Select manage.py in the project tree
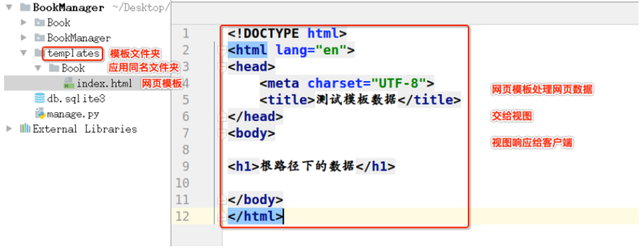This screenshot has height=249, width=644. coord(73,113)
